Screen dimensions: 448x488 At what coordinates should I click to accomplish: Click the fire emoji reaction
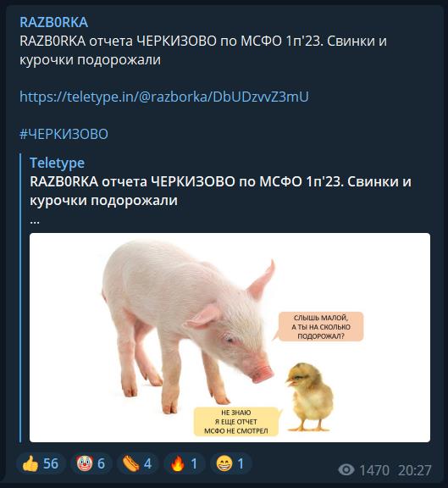tap(184, 463)
